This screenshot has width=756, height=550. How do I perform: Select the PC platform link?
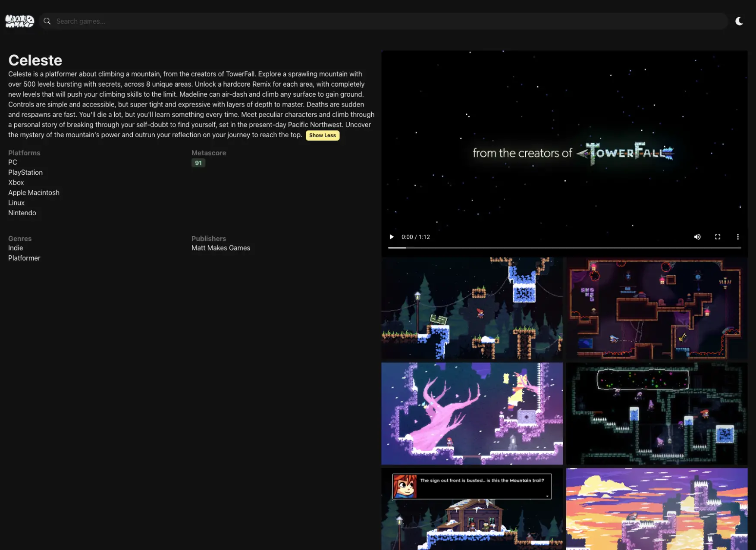[13, 162]
